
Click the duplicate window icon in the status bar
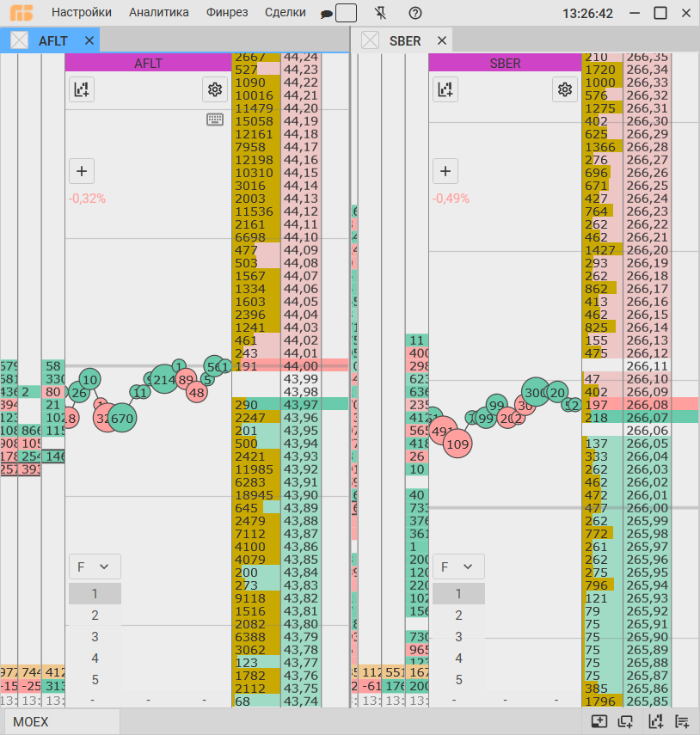click(x=625, y=721)
